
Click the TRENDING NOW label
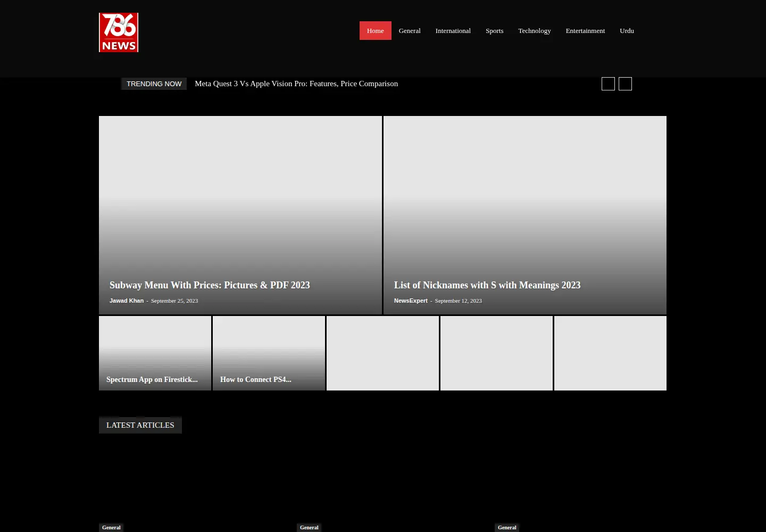[x=154, y=84]
